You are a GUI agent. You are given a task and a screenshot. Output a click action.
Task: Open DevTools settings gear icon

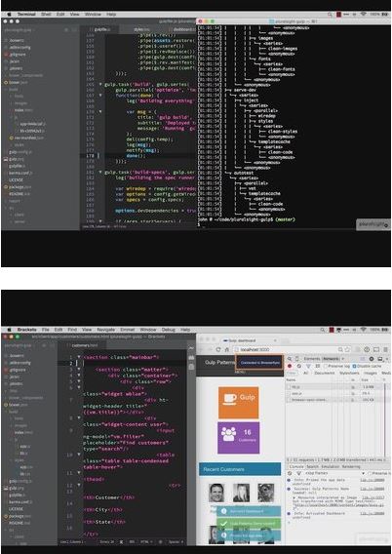coord(372,359)
